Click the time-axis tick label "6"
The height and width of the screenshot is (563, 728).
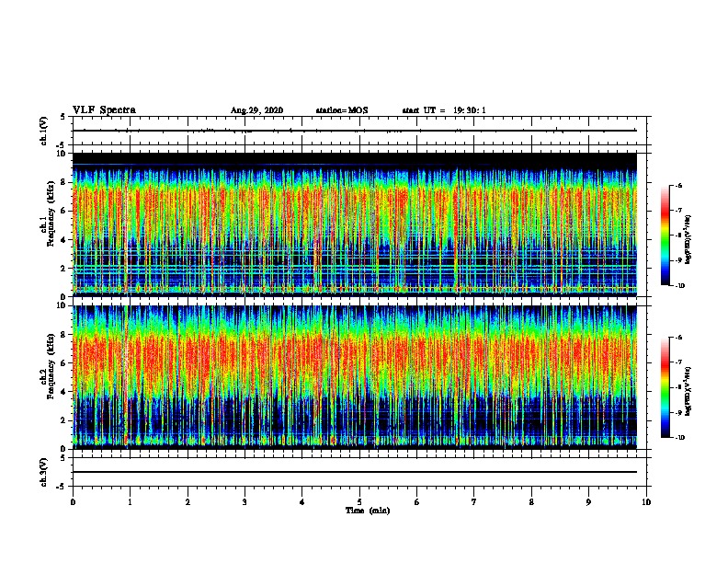coord(417,502)
